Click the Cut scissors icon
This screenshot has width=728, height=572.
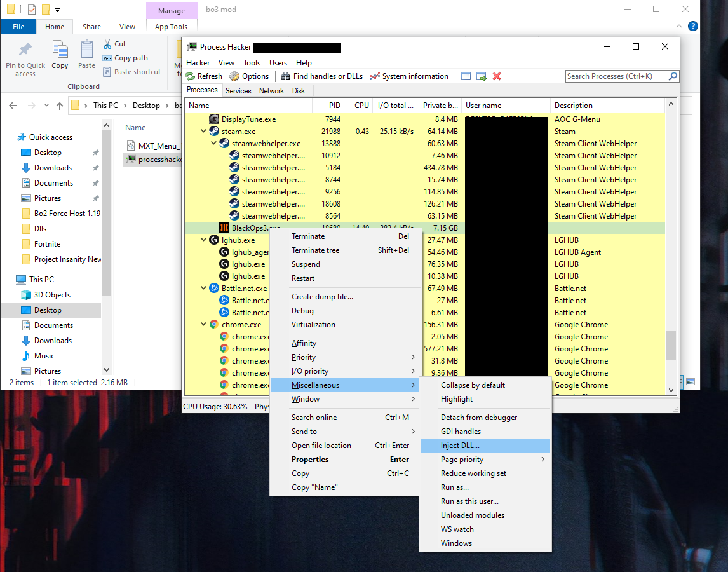(x=107, y=44)
